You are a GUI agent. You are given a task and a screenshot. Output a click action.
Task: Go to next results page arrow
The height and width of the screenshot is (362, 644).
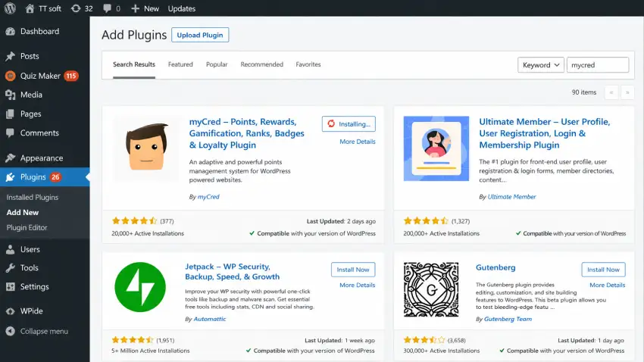(627, 92)
